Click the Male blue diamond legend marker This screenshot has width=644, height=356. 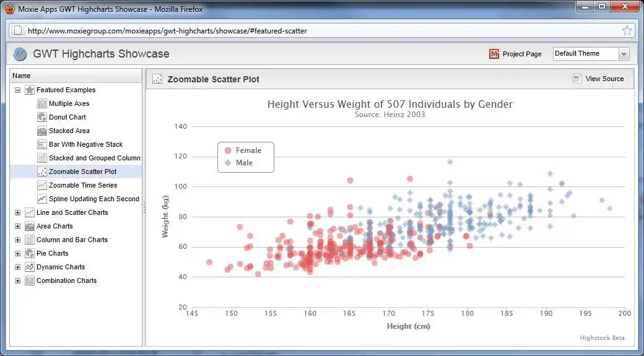coord(228,163)
